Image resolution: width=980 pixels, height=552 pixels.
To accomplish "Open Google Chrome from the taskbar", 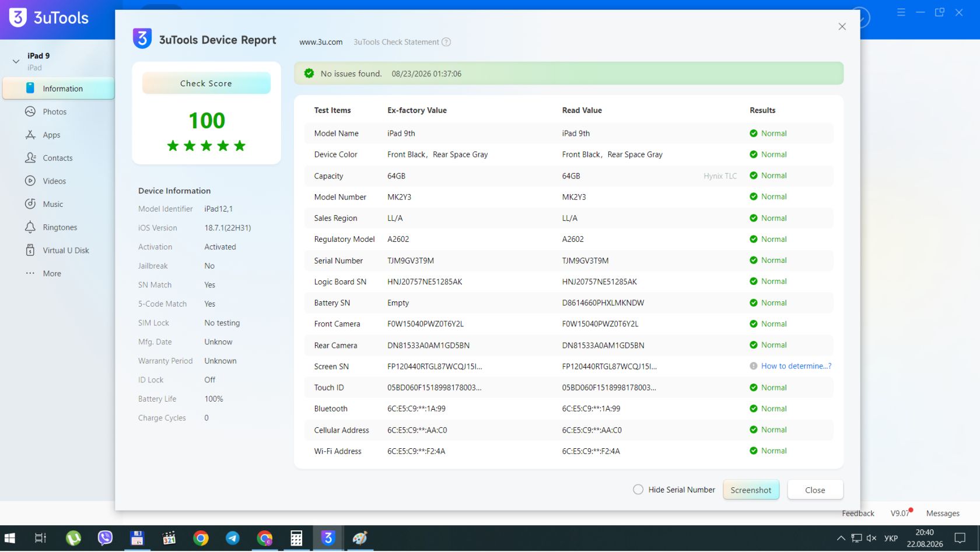I will (201, 538).
